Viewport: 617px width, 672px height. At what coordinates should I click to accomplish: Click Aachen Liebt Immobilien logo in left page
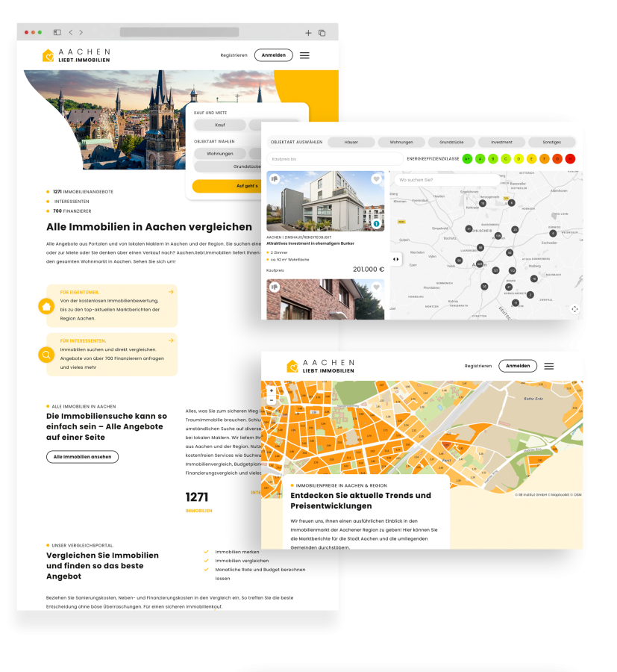(x=76, y=55)
